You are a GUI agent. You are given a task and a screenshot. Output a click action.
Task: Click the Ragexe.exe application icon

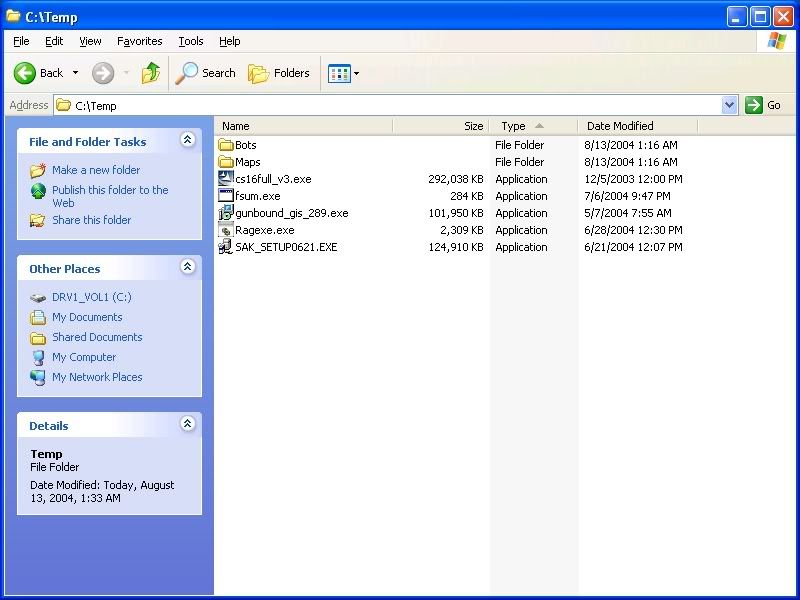pos(226,230)
